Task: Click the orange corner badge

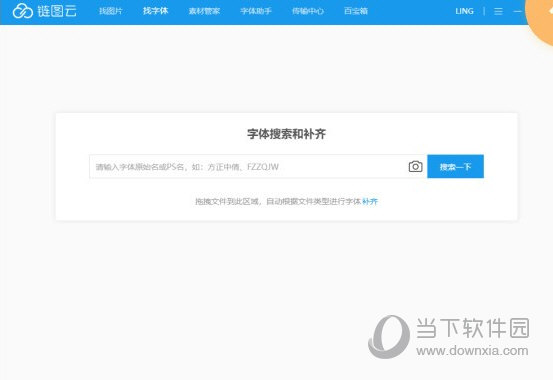Action: pos(540,18)
